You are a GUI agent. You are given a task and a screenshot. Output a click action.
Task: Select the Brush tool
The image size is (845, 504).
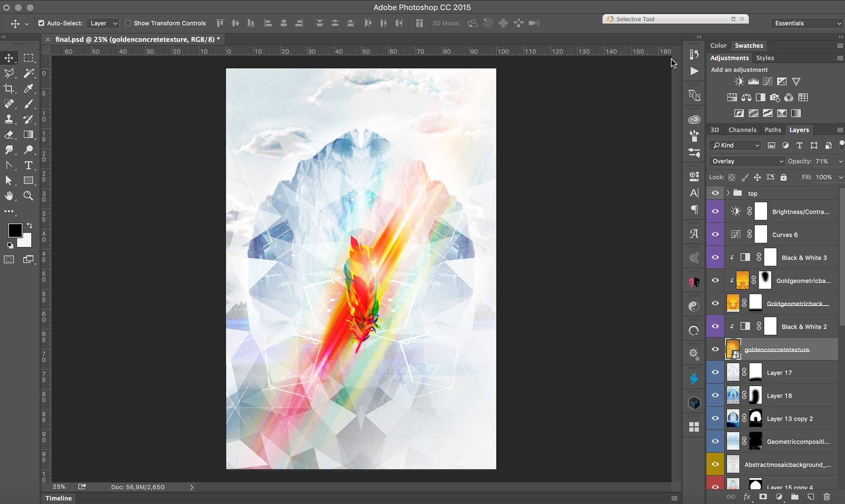29,104
